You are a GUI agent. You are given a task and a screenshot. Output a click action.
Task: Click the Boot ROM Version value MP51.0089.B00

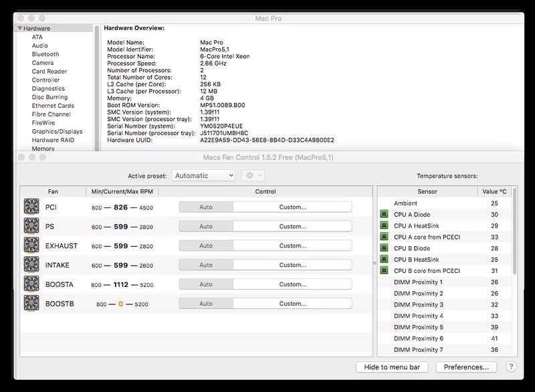coord(223,105)
